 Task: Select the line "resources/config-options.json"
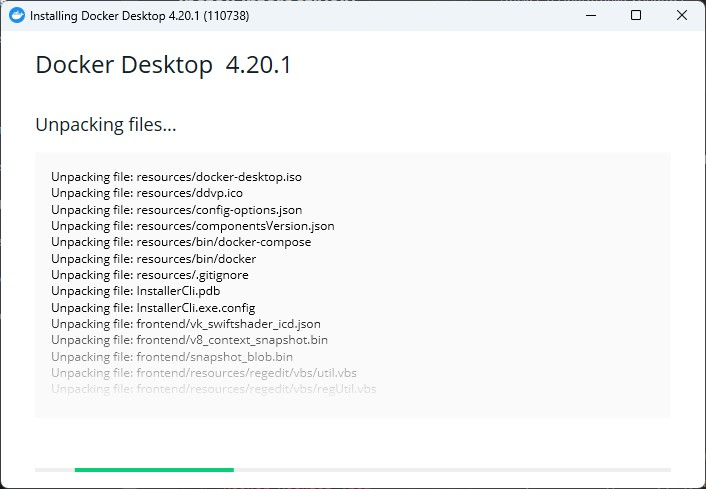click(x=176, y=210)
